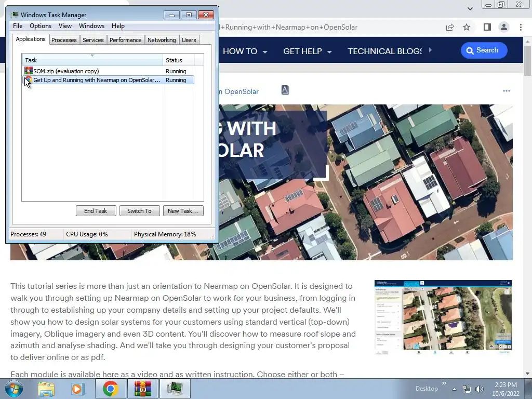Click the Running status of SOM.zip
532x399 pixels.
176,71
